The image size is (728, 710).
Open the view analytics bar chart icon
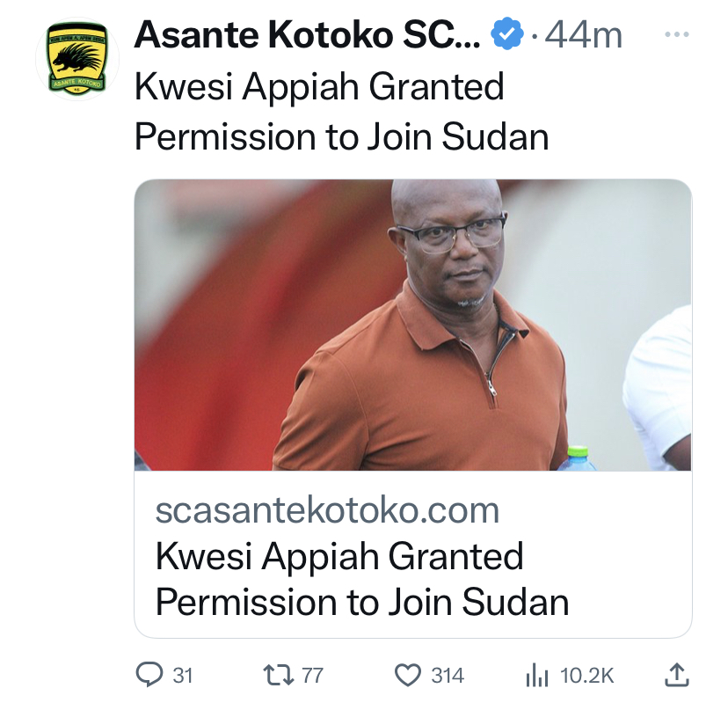[x=537, y=675]
